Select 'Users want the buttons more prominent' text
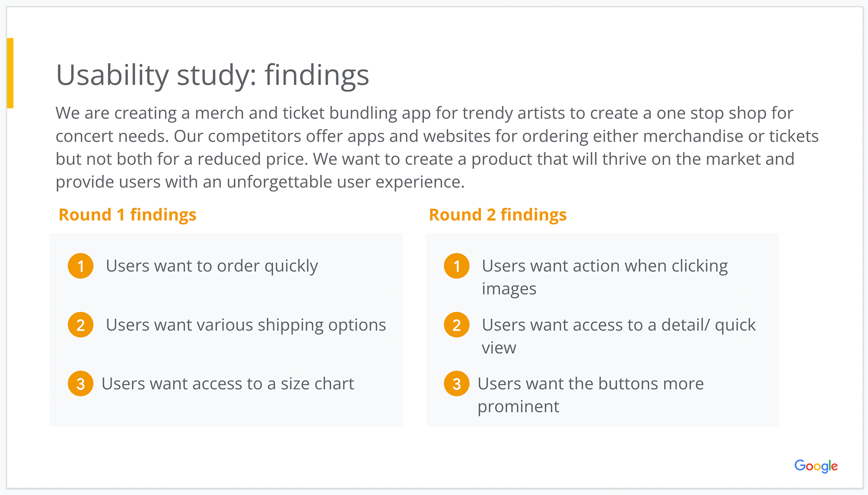 [x=590, y=395]
